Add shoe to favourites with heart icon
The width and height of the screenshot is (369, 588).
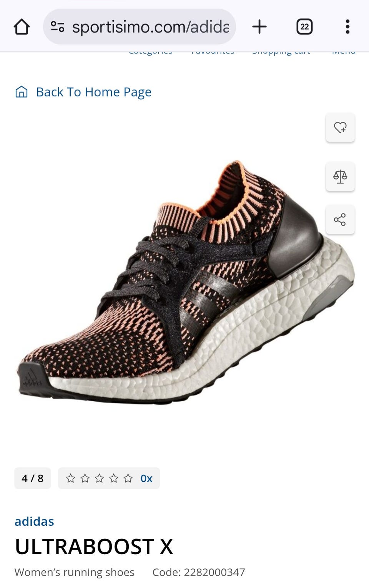coord(340,128)
